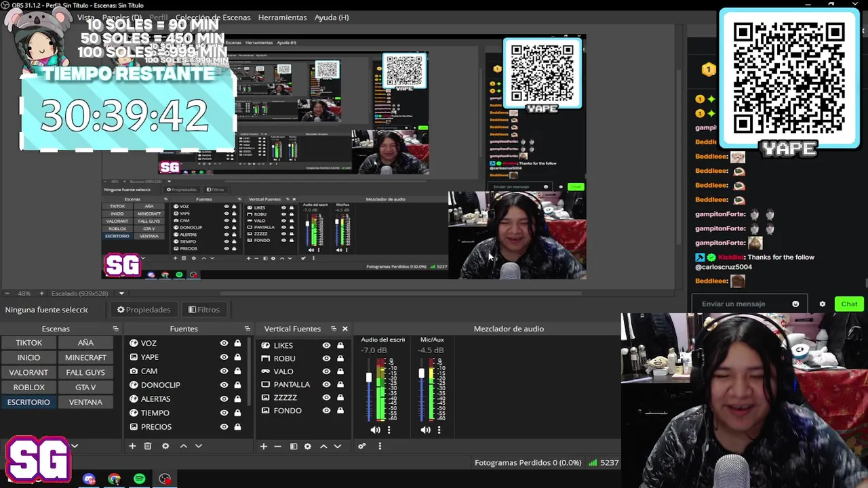
Task: Delete selected source with trash icon
Action: pyautogui.click(x=148, y=446)
